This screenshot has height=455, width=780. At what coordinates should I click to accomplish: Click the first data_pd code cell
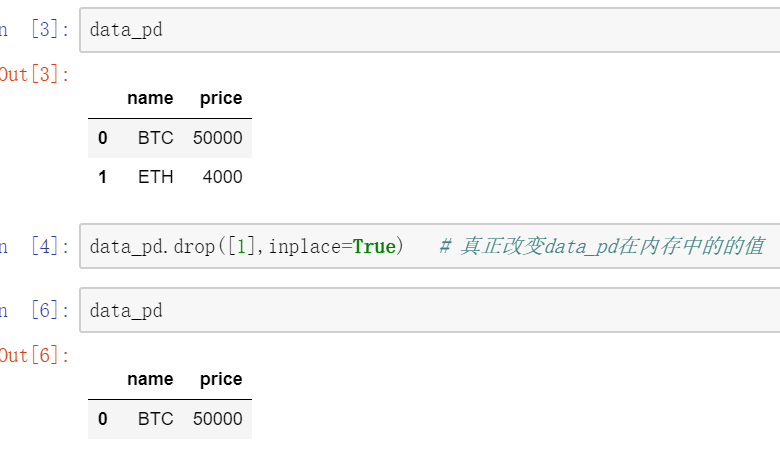(430, 30)
